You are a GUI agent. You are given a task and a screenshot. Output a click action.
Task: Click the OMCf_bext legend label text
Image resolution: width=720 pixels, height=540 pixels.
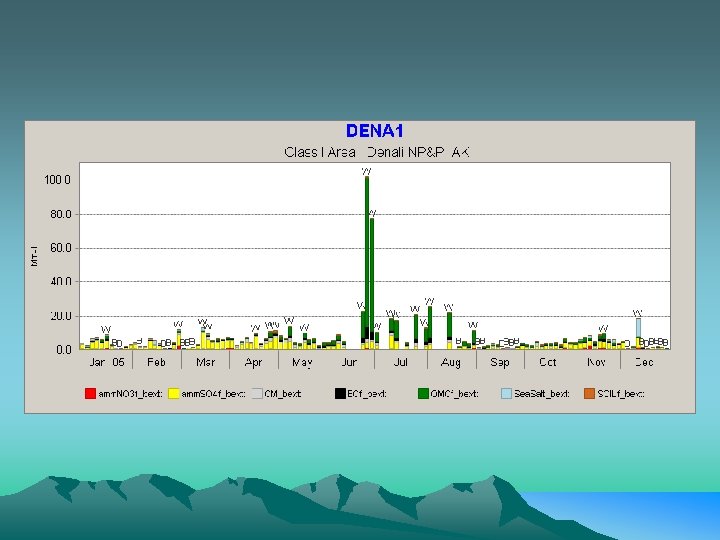click(x=455, y=394)
